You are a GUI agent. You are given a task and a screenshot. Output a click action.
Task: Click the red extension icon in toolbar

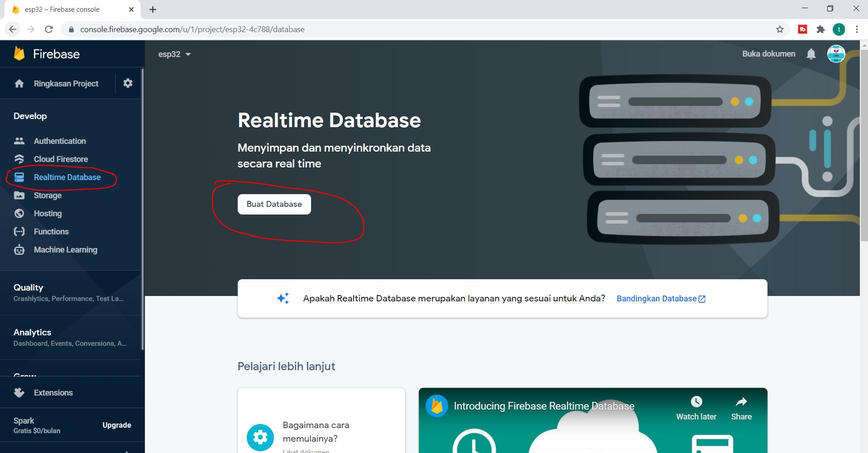pos(802,29)
